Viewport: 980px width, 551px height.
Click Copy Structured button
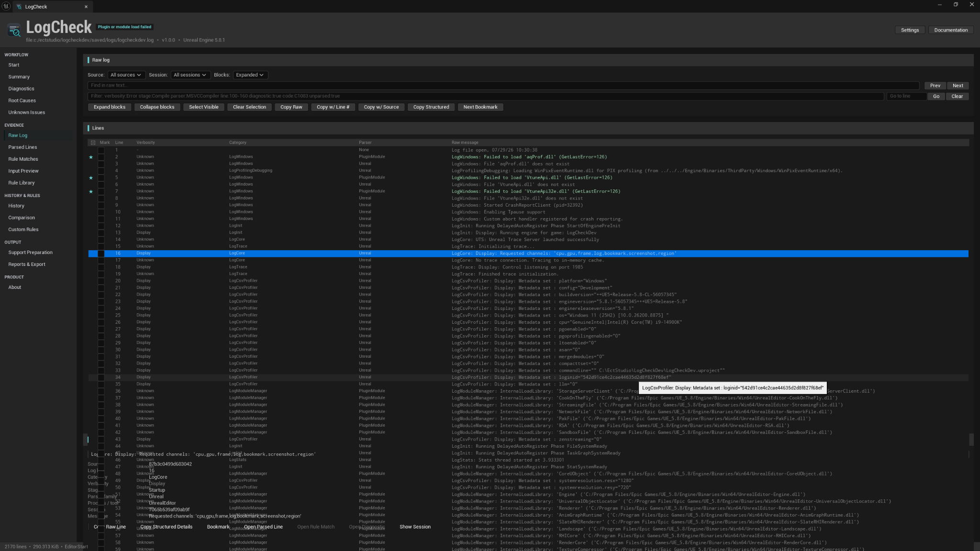tap(431, 107)
